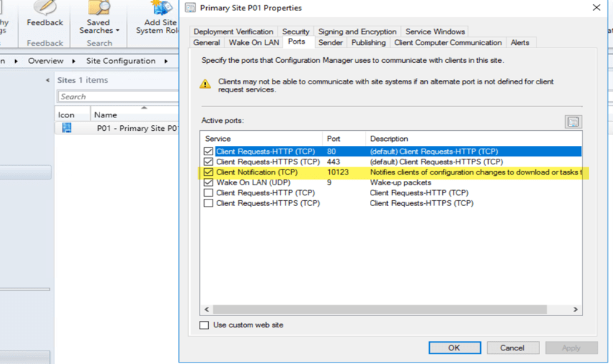The width and height of the screenshot is (616, 364).
Task: Click the OK button
Action: pyautogui.click(x=454, y=348)
